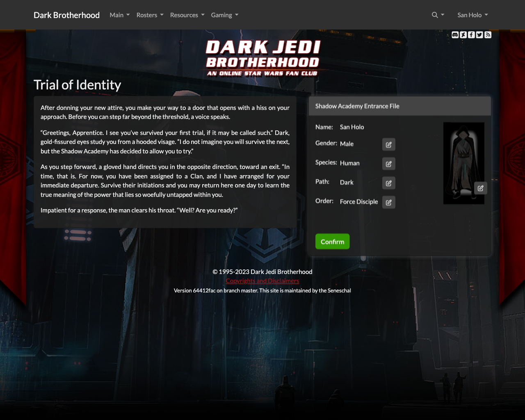The width and height of the screenshot is (525, 420).
Task: Open the San Holo user menu
Action: (x=472, y=15)
